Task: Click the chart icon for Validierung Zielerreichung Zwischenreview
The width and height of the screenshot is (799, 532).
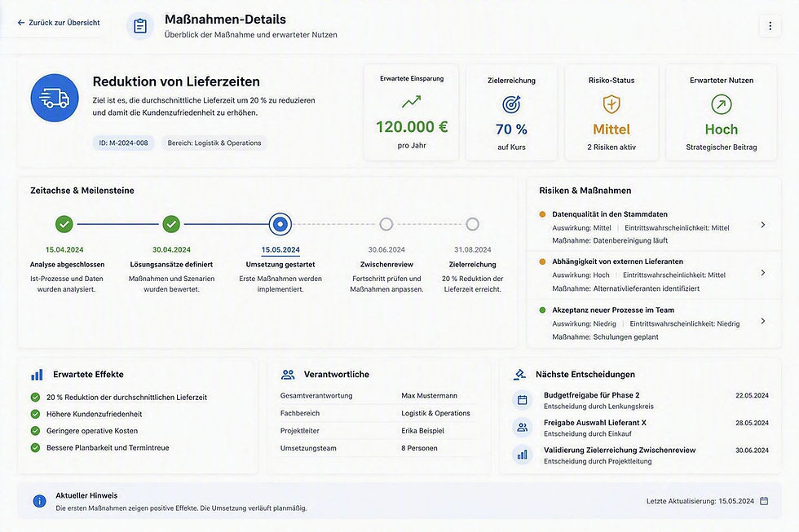Action: coord(523,455)
